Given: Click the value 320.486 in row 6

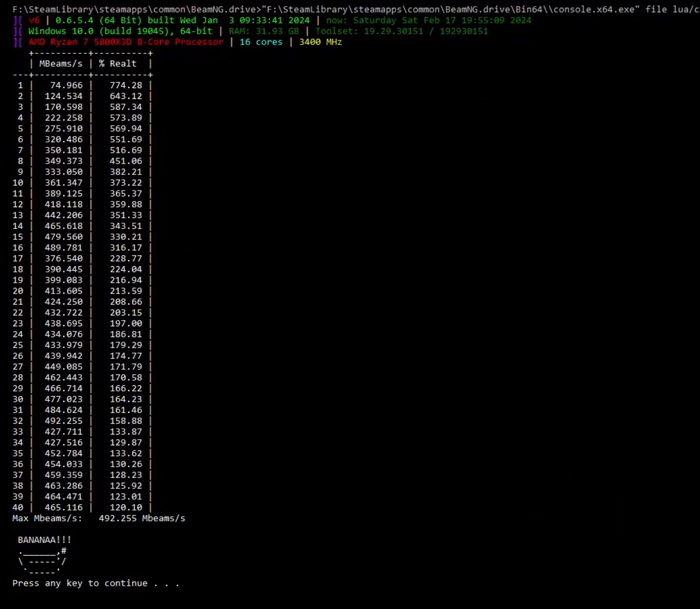Looking at the screenshot, I should tap(64, 140).
